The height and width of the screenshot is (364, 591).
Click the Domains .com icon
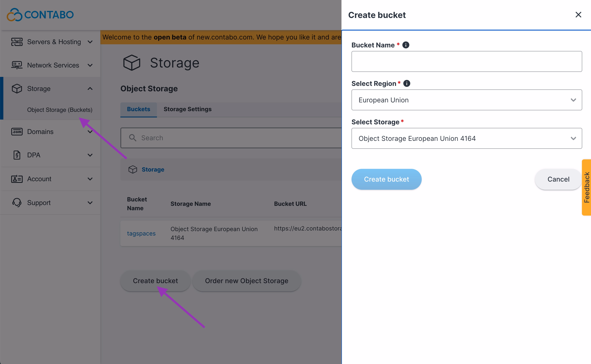click(17, 132)
